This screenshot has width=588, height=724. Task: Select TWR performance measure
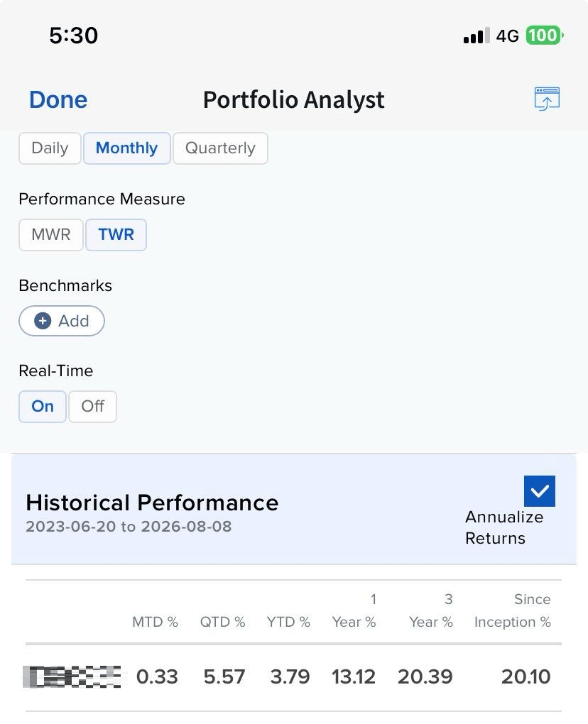[116, 234]
